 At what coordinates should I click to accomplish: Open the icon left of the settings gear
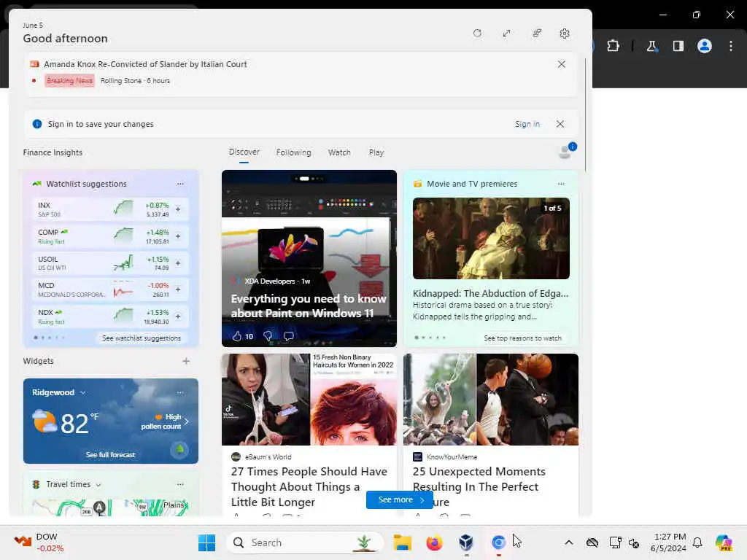537,34
